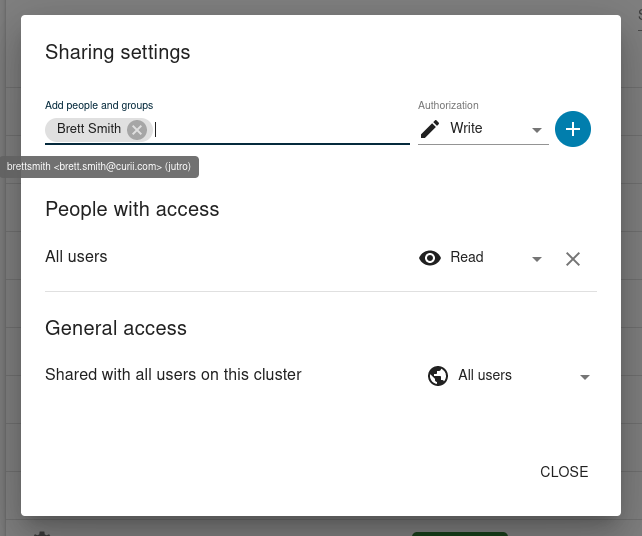Expand the General access dropdown arrow
The image size is (642, 536).
(x=585, y=377)
